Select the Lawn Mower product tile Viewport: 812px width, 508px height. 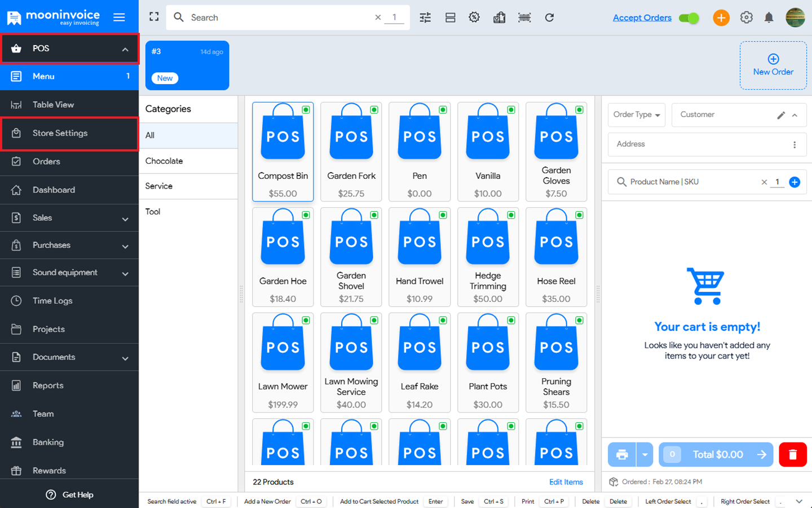click(283, 362)
